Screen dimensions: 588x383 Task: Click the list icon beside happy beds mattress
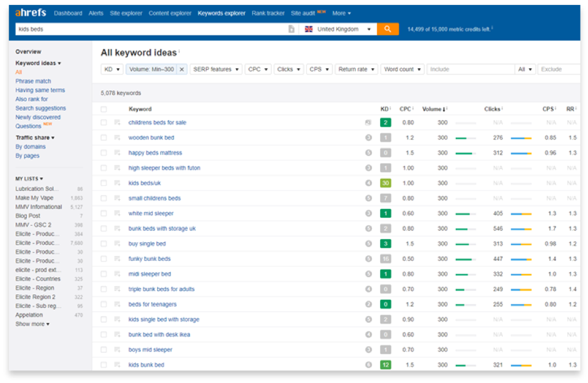[x=117, y=153]
